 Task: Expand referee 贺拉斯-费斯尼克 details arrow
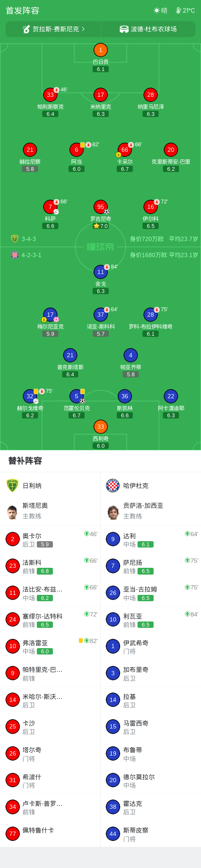pos(83,29)
